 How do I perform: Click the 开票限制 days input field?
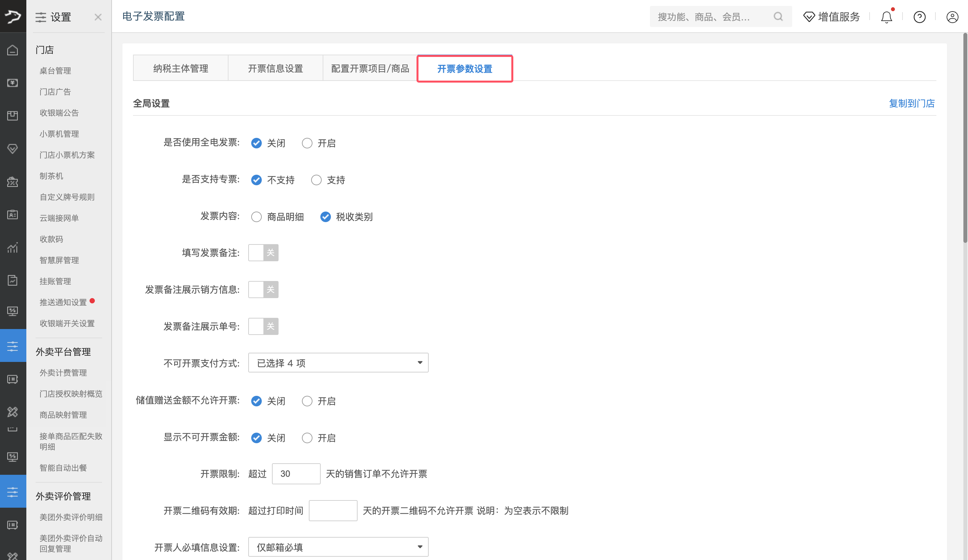(296, 474)
